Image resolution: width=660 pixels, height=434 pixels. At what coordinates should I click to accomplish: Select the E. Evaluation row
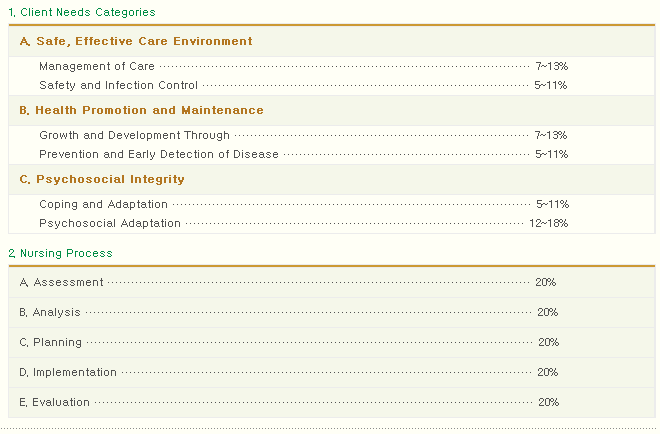[332, 402]
